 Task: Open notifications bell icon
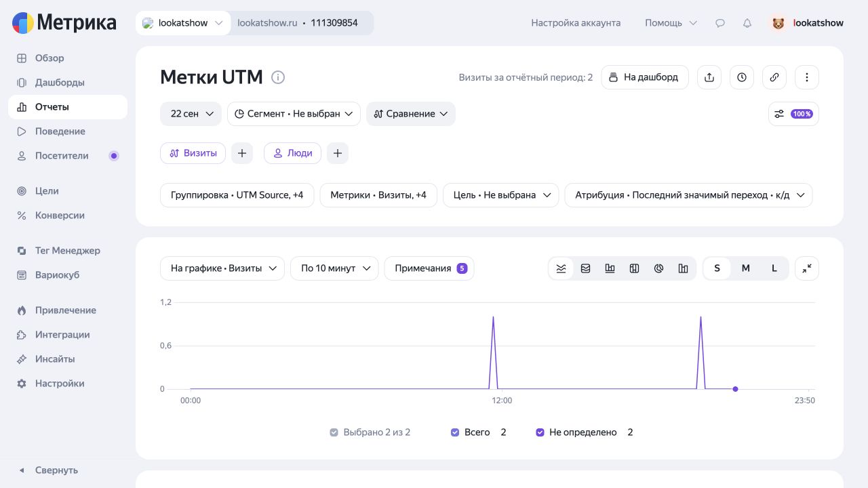[747, 23]
